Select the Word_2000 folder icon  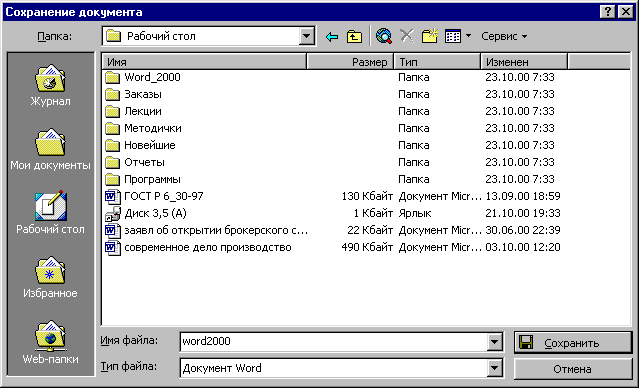coord(112,77)
